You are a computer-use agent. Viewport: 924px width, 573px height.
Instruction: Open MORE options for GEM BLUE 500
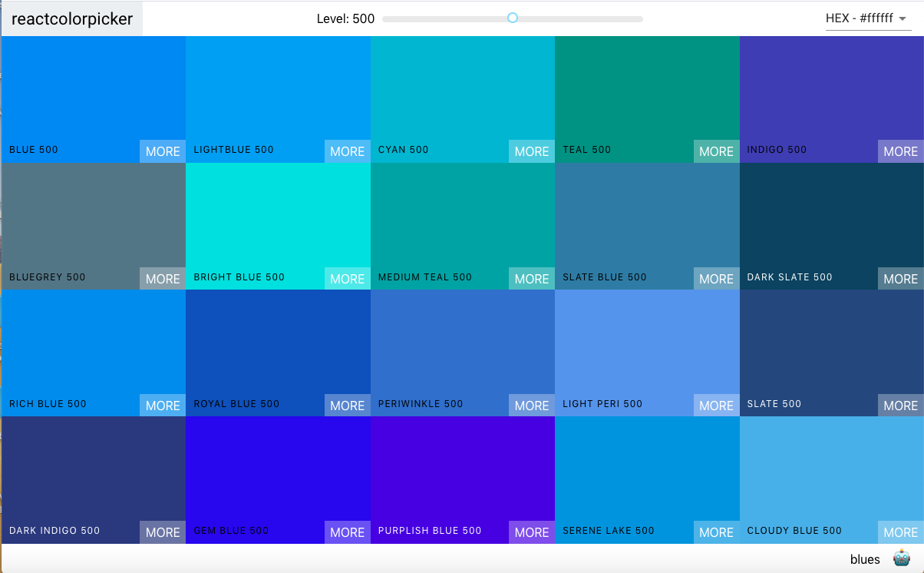click(347, 532)
